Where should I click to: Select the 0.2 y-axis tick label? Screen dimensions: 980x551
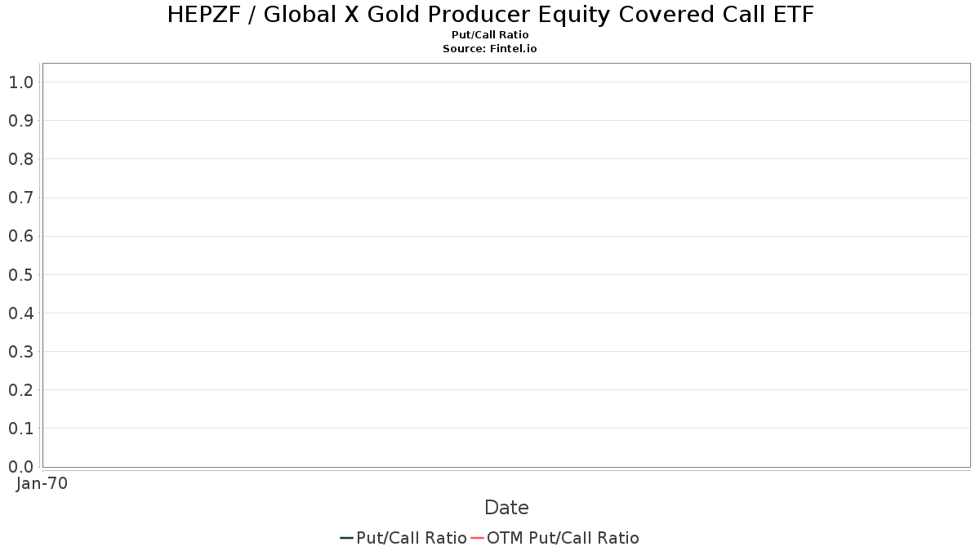[20, 390]
